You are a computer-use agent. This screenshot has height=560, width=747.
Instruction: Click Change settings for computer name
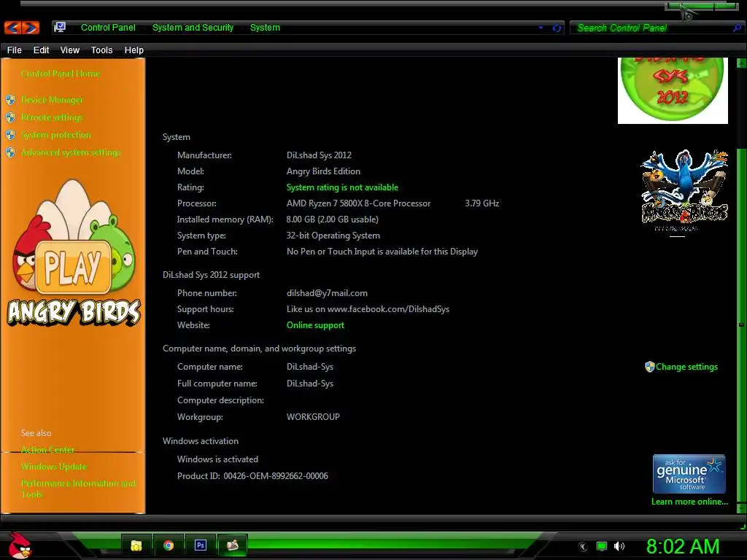tap(686, 367)
